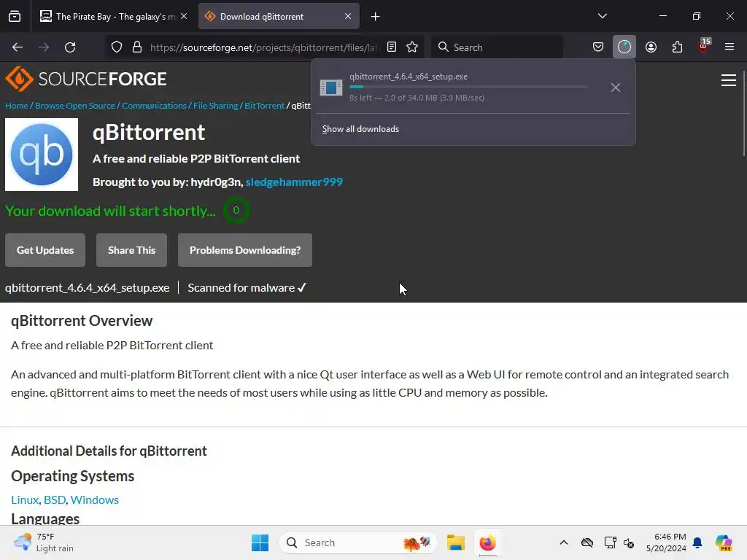Image resolution: width=747 pixels, height=560 pixels.
Task: Click the taskbar Search box
Action: coord(357,542)
